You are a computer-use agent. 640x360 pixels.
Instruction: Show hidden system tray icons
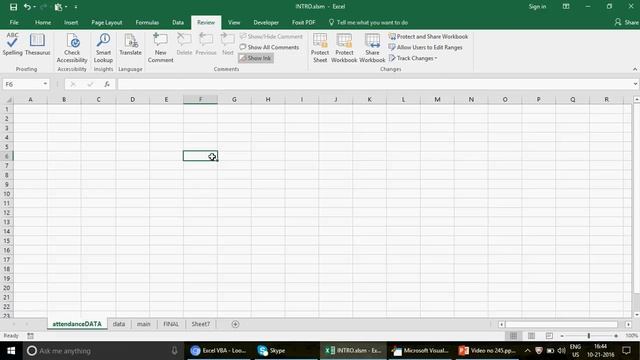(527, 351)
